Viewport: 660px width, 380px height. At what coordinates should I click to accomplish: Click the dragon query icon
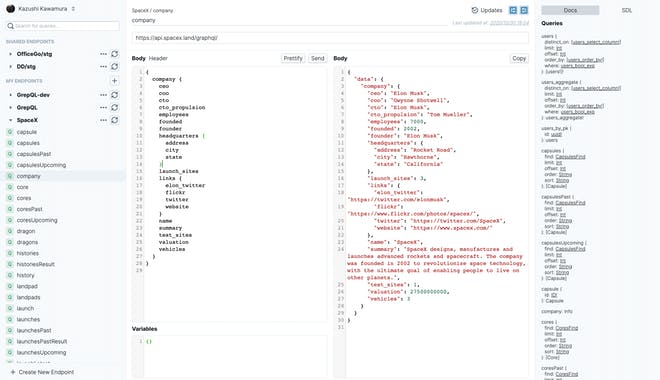point(10,231)
